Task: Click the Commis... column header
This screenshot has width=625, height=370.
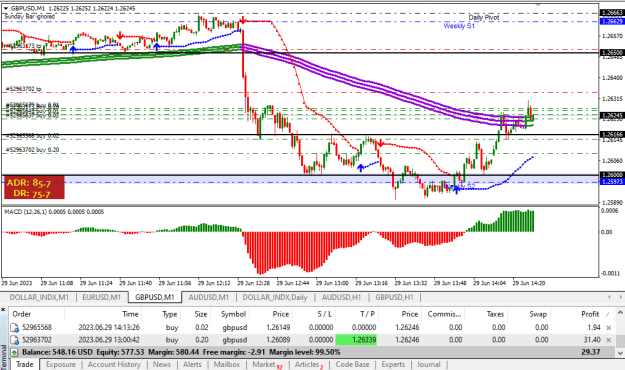Action: [x=443, y=314]
